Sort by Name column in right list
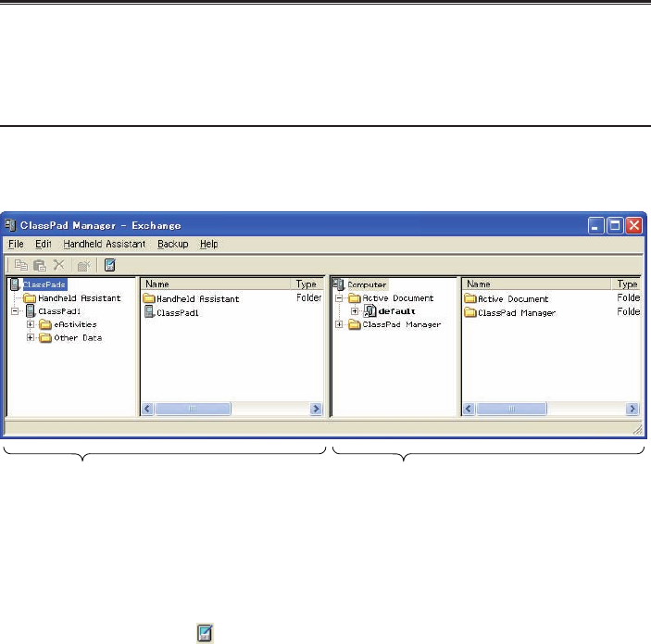The width and height of the screenshot is (651, 644). (x=537, y=284)
